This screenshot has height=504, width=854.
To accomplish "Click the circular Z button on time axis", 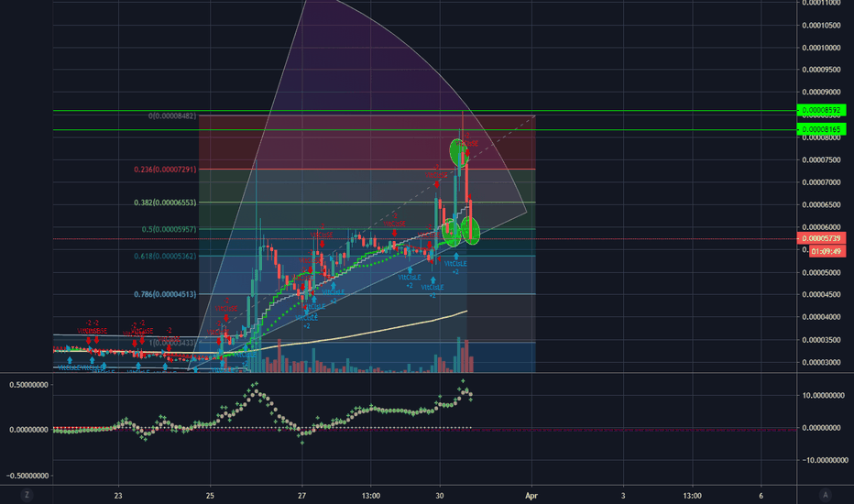I will [27, 495].
